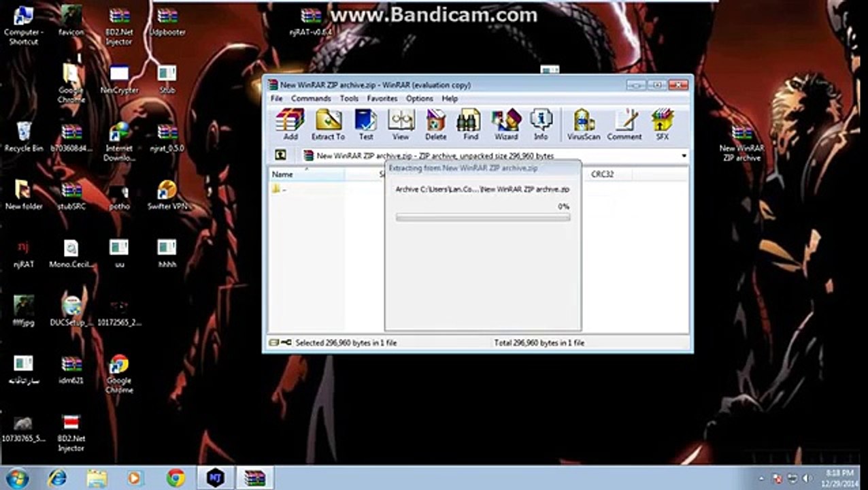Click the Extract To toolbar icon

tap(328, 125)
